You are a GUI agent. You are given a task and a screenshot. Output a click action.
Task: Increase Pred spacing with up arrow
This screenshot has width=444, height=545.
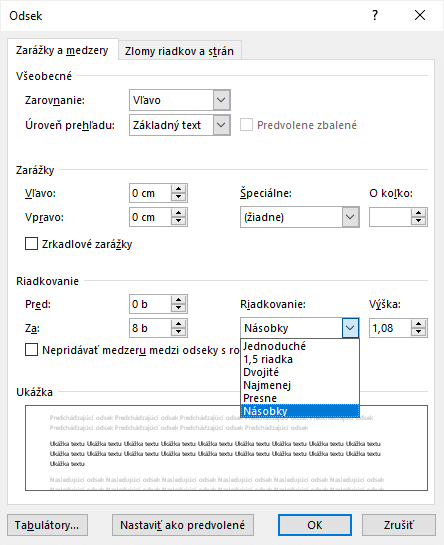point(178,300)
